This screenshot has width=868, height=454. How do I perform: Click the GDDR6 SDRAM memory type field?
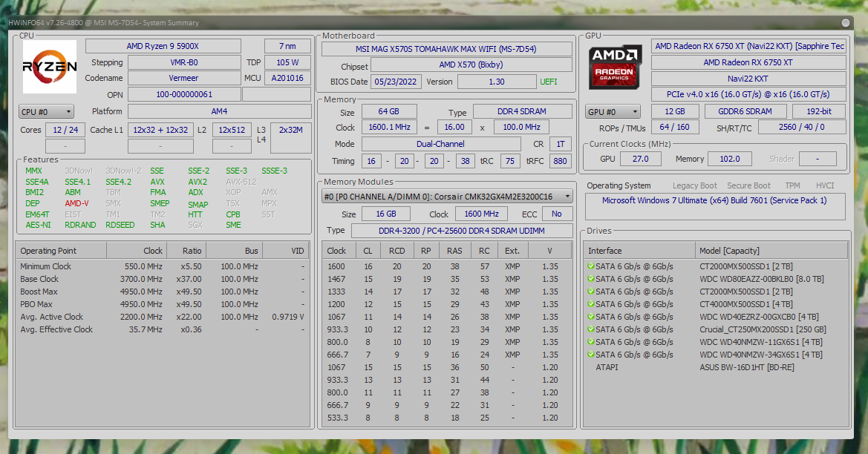point(745,111)
